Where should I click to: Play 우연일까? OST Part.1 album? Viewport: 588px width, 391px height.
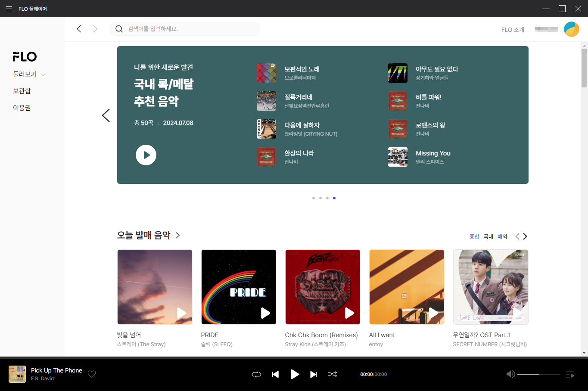pyautogui.click(x=517, y=313)
